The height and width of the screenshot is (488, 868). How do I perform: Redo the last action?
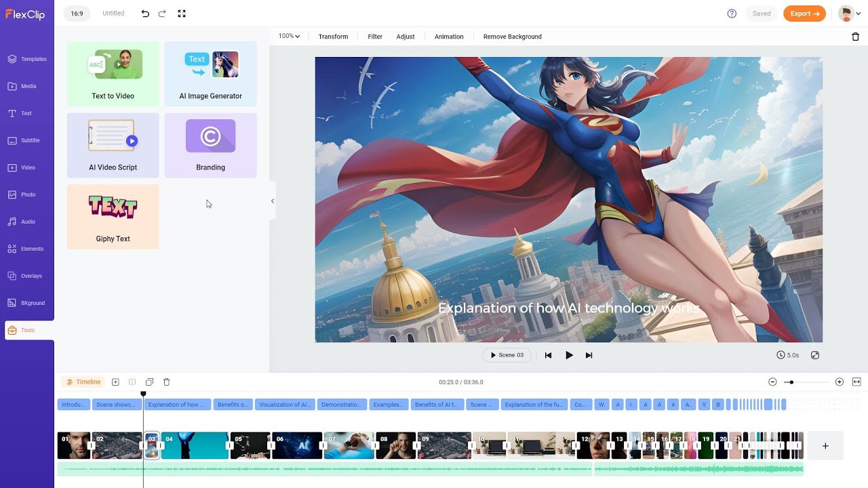click(x=162, y=14)
